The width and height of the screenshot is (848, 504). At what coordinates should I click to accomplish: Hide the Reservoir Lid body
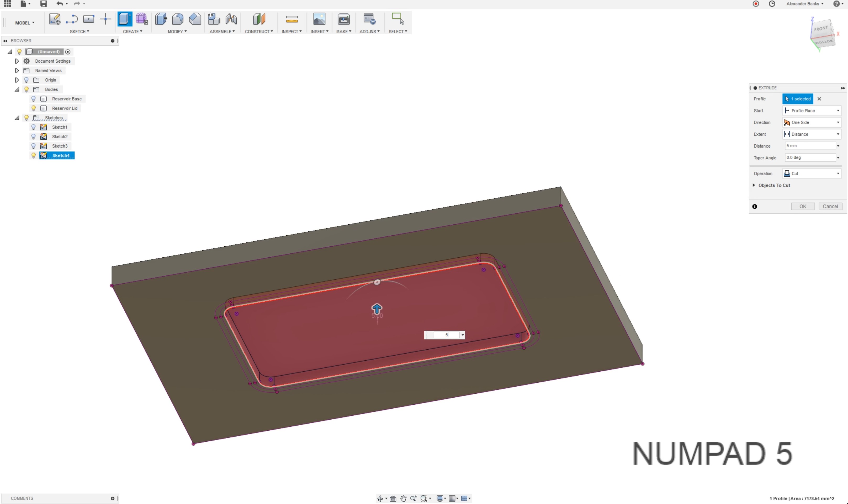click(x=33, y=108)
